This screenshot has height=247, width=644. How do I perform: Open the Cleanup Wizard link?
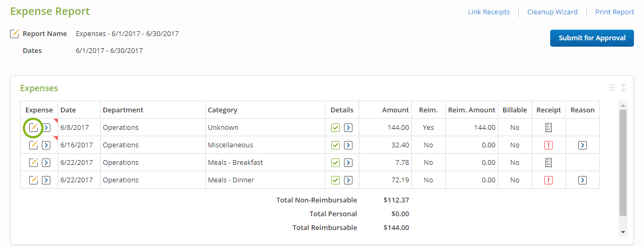[x=552, y=12]
